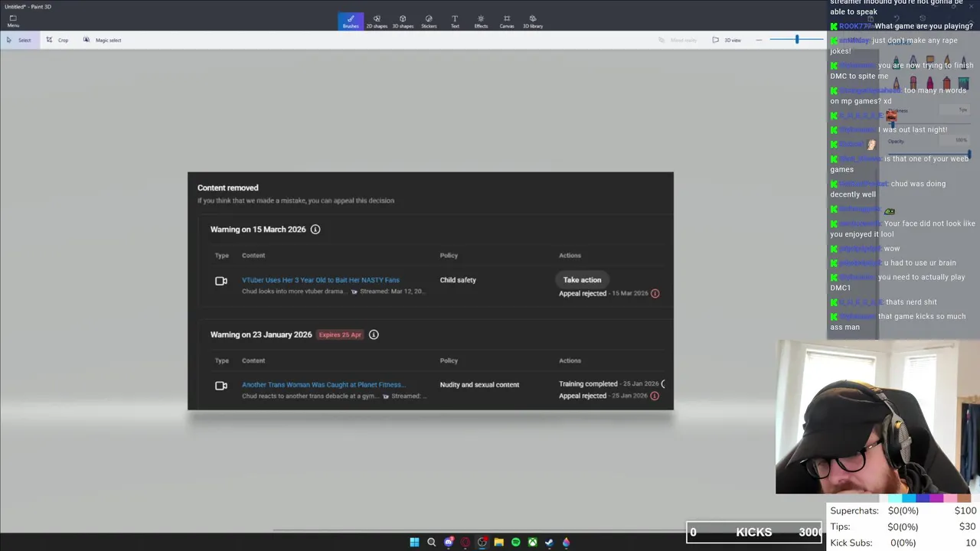Screen dimensions: 980x551
Task: Click the Take action button
Action: [583, 280]
